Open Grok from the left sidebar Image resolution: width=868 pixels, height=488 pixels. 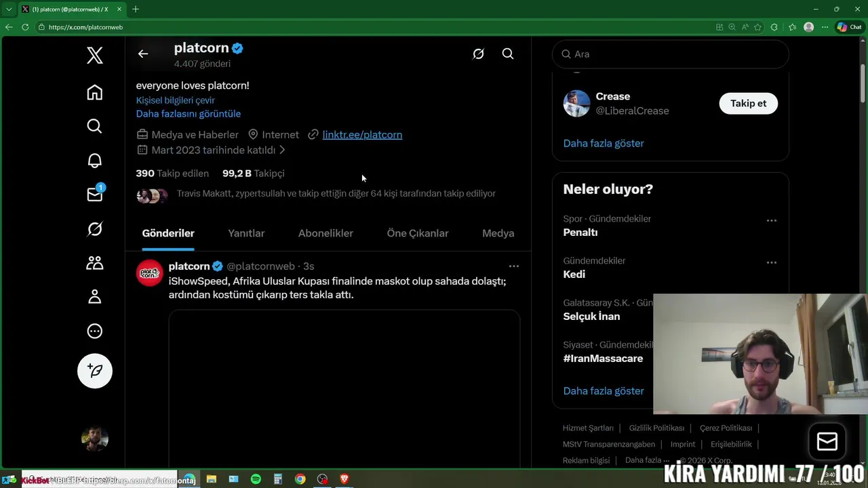pos(95,229)
